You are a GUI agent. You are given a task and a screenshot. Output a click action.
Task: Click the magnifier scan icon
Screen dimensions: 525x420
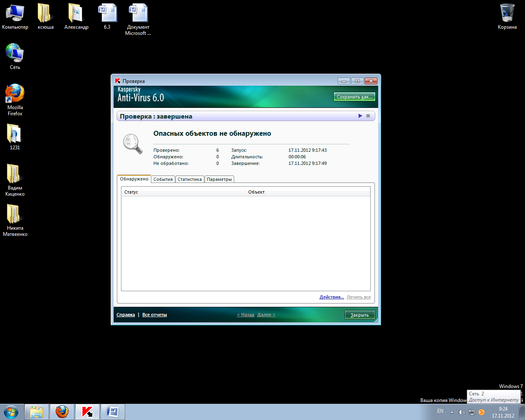(x=132, y=144)
